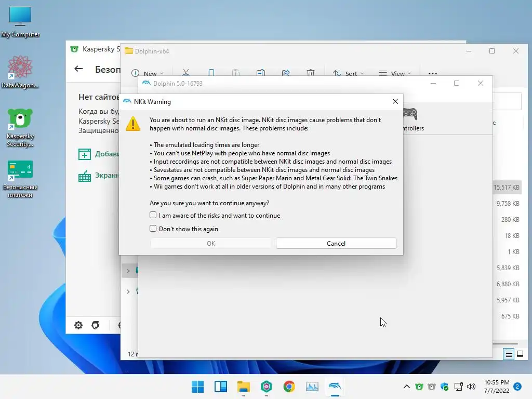Open the clock showing 10:55 PM
The width and height of the screenshot is (532, 399).
pos(497,387)
